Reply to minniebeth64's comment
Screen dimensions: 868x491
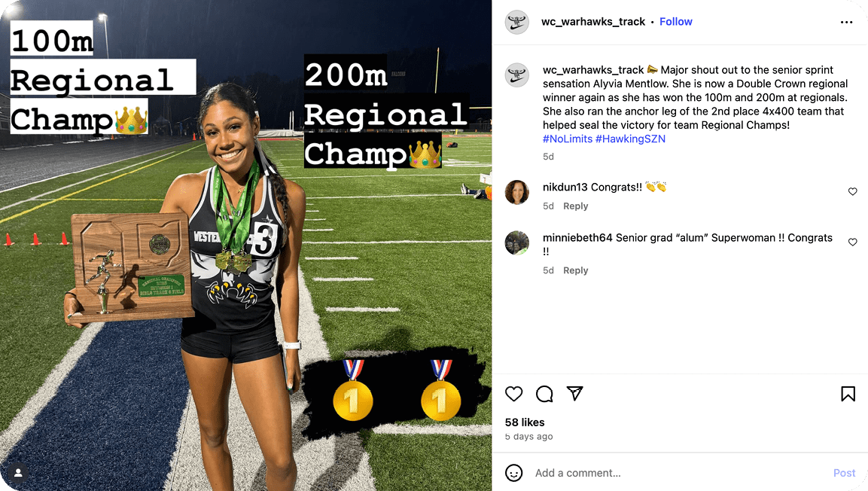pos(575,270)
